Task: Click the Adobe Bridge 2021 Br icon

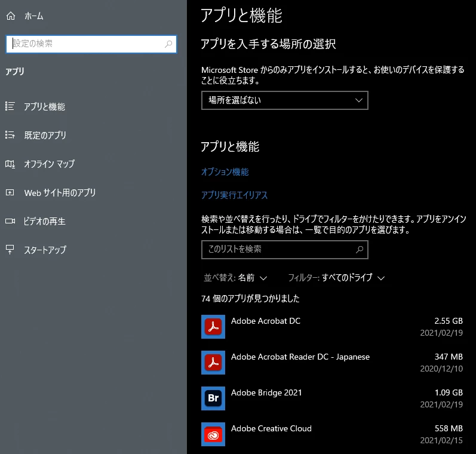Action: [x=213, y=398]
